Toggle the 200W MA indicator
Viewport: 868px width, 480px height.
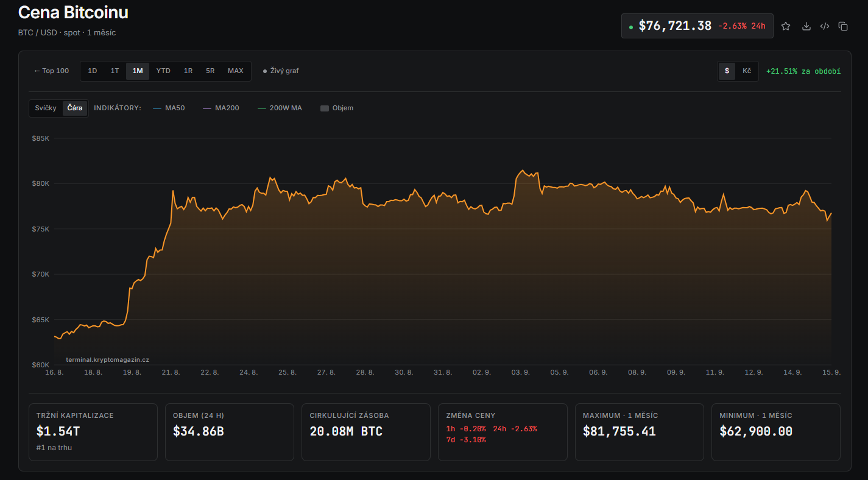[x=280, y=108]
